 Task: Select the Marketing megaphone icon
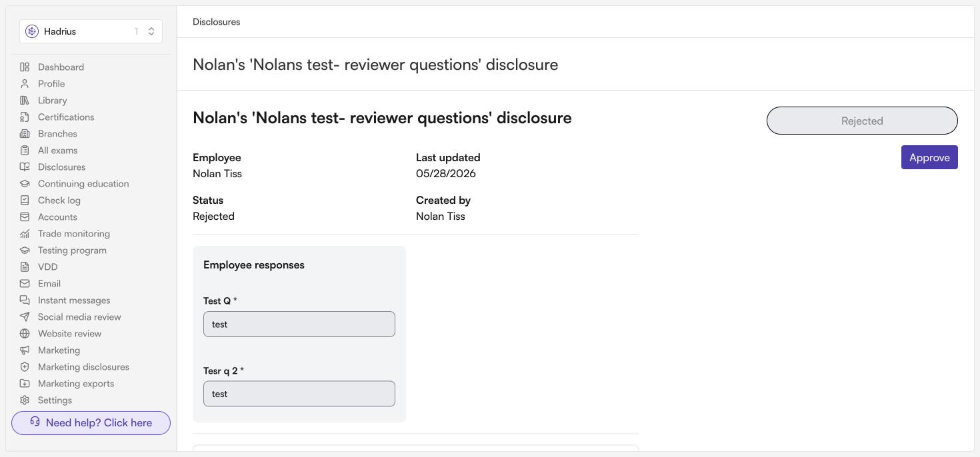[x=25, y=350]
